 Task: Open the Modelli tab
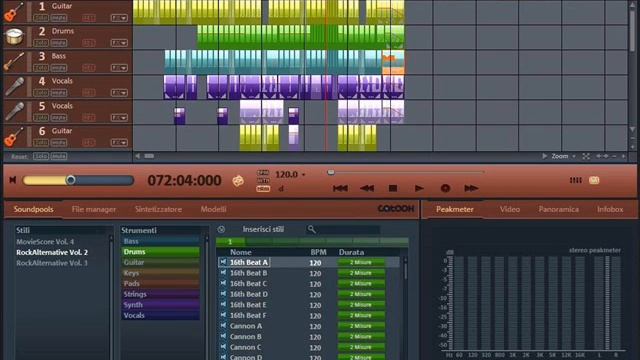point(213,209)
